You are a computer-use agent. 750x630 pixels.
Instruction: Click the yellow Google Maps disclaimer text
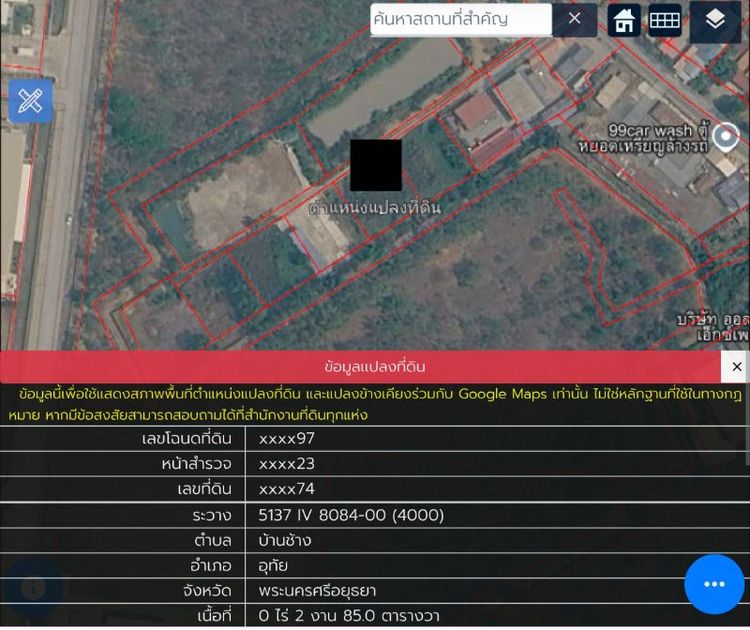pyautogui.click(x=375, y=404)
